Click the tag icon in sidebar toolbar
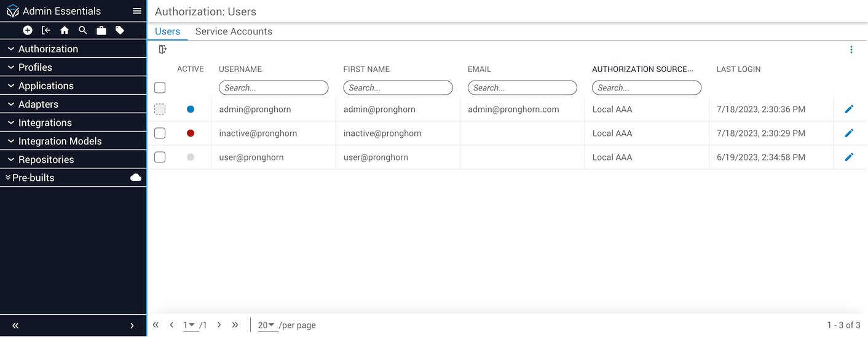Image resolution: width=868 pixels, height=337 pixels. click(x=120, y=30)
